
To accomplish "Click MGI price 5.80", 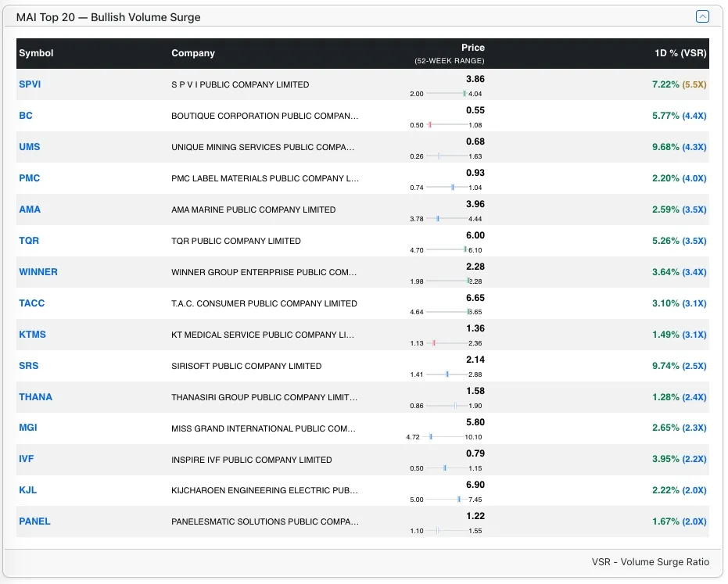I will (475, 422).
